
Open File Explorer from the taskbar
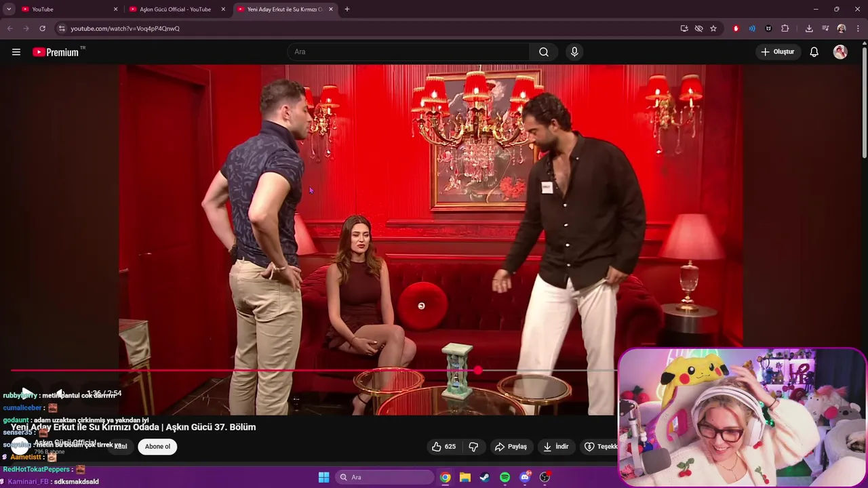(465, 477)
